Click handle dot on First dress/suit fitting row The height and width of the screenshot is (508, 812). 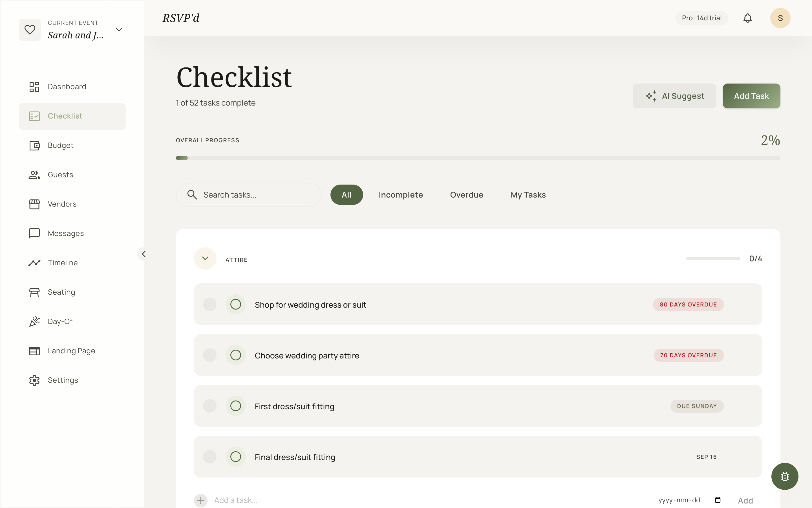pos(210,406)
